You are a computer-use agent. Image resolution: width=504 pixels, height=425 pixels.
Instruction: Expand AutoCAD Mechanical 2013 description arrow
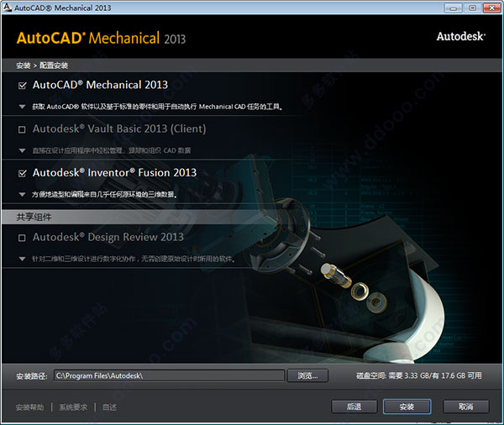(22, 107)
